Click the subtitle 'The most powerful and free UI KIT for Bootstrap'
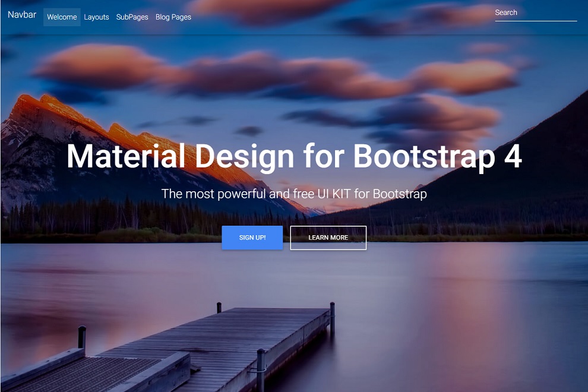Viewport: 588px width, 392px height. [294, 194]
